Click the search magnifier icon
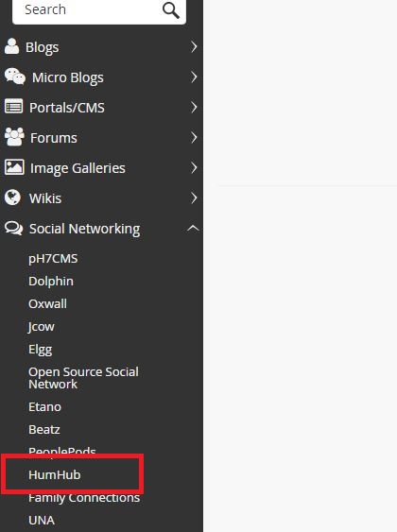This screenshot has width=397, height=532. coord(171,10)
